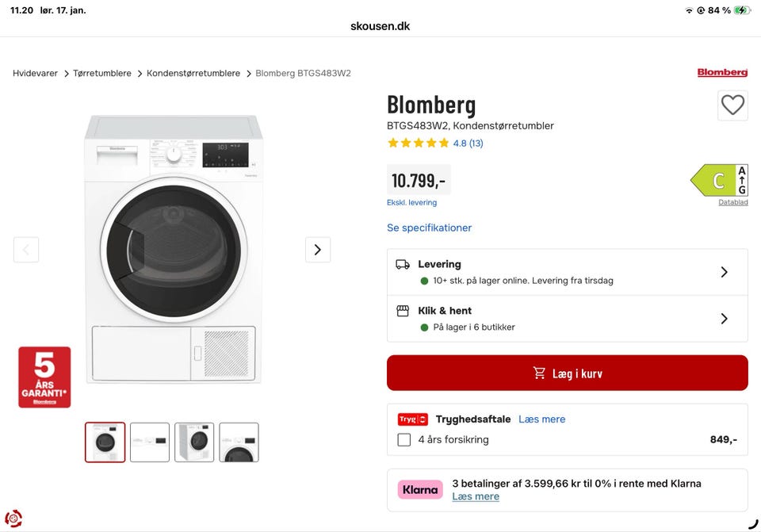
Task: Click Læs mere next to Tryghedsaftale
Action: [x=541, y=419]
